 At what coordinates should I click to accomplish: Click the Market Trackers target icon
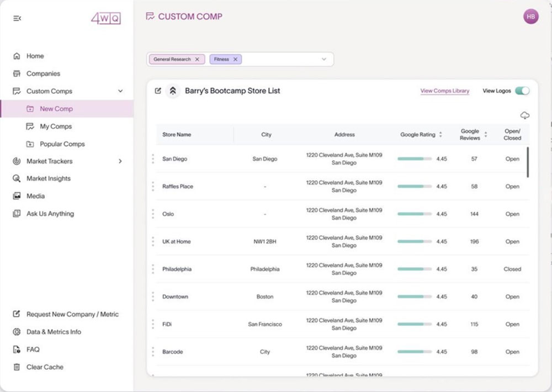point(17,161)
